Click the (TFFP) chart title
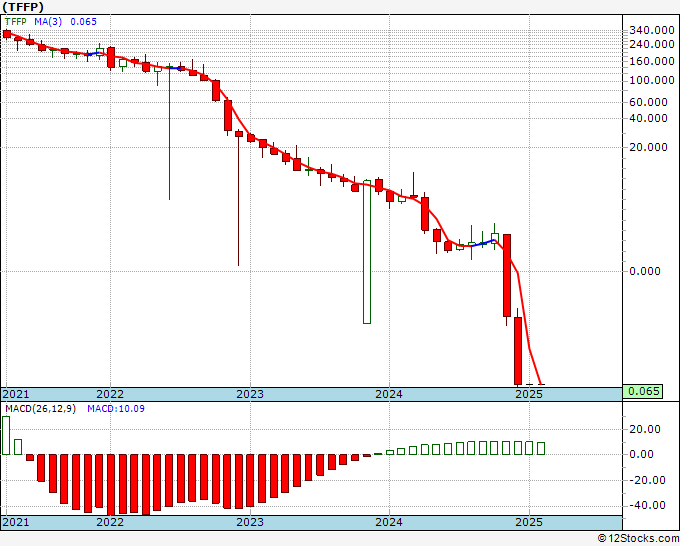This screenshot has height=546, width=680. (23, 7)
